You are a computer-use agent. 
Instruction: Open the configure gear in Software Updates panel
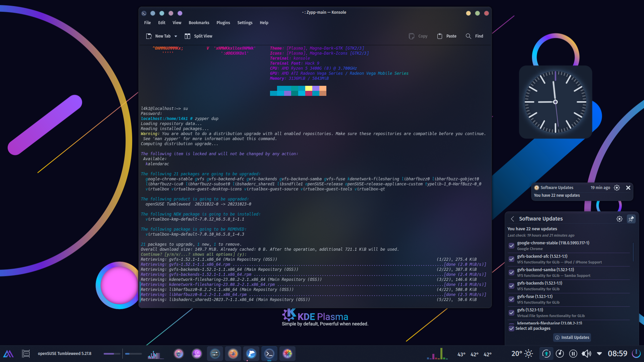pos(620,219)
